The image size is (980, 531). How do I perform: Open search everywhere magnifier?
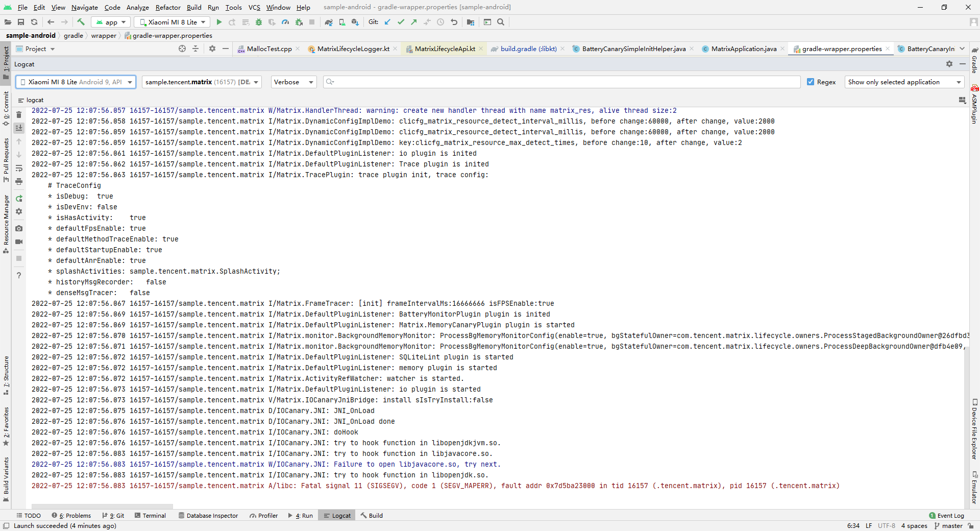coord(501,22)
